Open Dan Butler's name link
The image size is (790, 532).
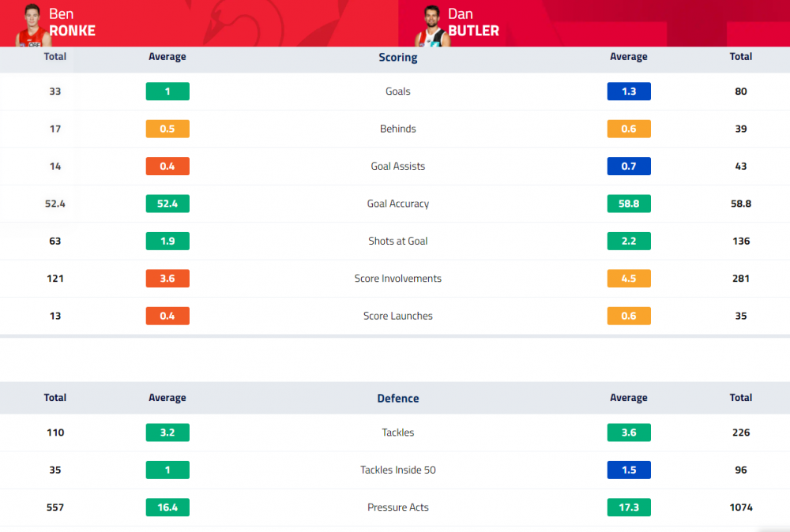click(x=473, y=23)
